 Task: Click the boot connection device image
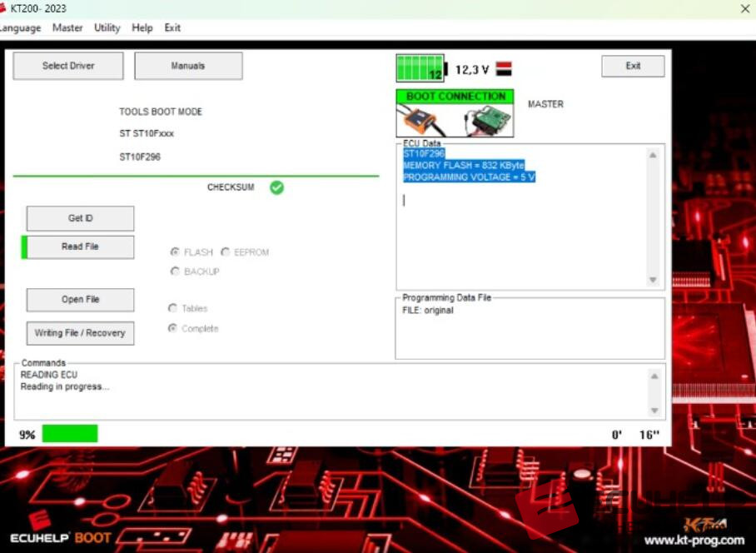click(455, 121)
